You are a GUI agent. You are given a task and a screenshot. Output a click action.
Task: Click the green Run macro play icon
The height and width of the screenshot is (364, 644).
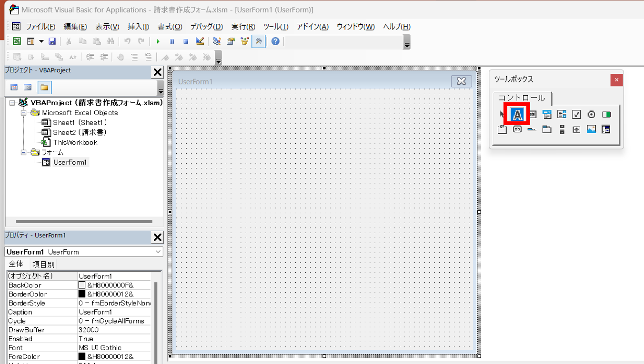click(158, 41)
